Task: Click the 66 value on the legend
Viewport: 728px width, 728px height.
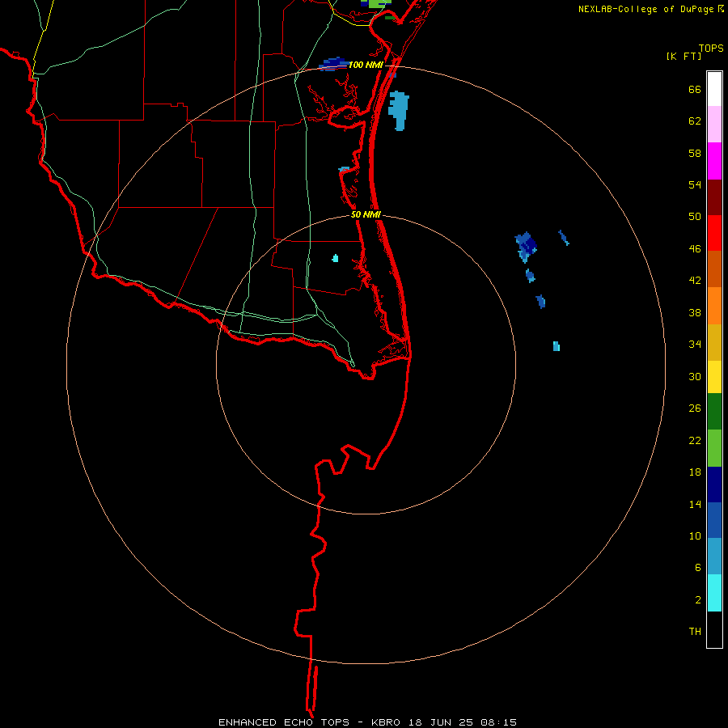Action: click(x=695, y=89)
